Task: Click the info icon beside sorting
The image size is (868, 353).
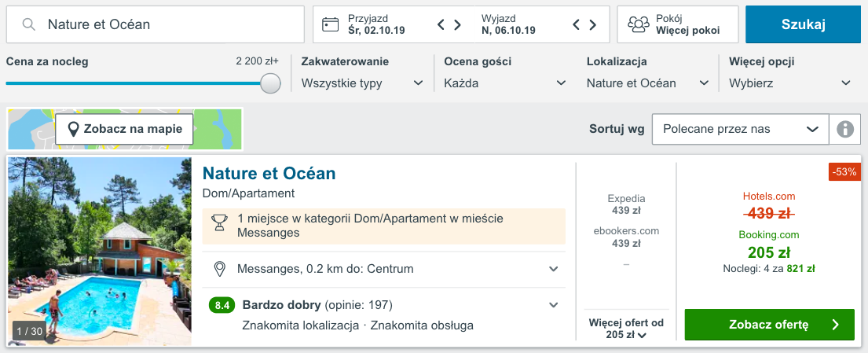Action: pos(844,130)
